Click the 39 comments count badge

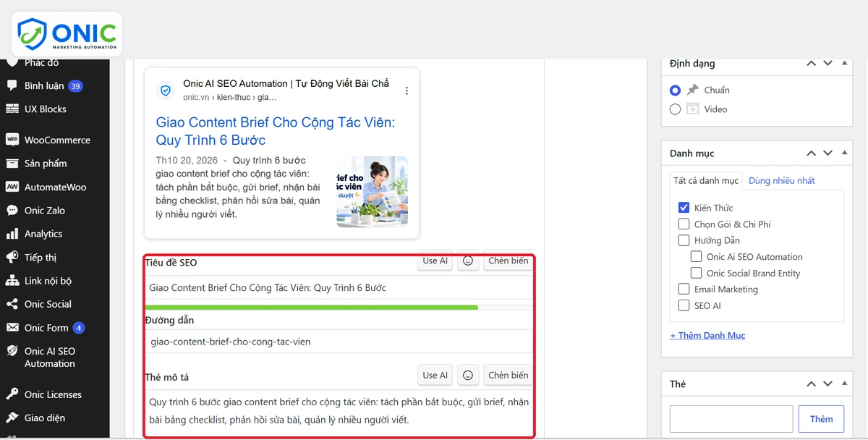(75, 86)
